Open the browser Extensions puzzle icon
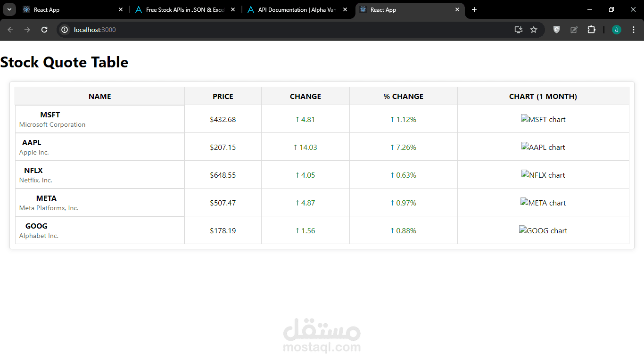The height and width of the screenshot is (361, 644). pos(591,30)
